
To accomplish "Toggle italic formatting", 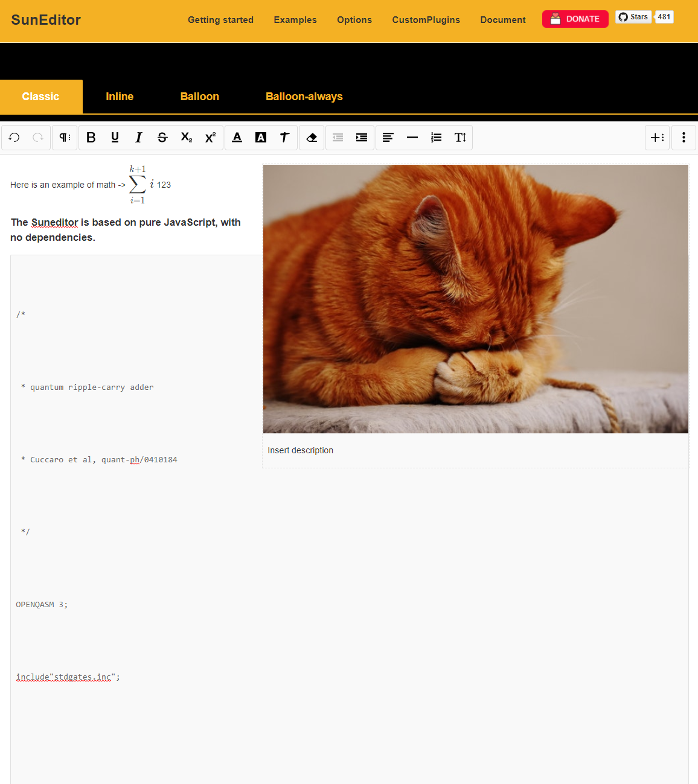I will point(139,138).
